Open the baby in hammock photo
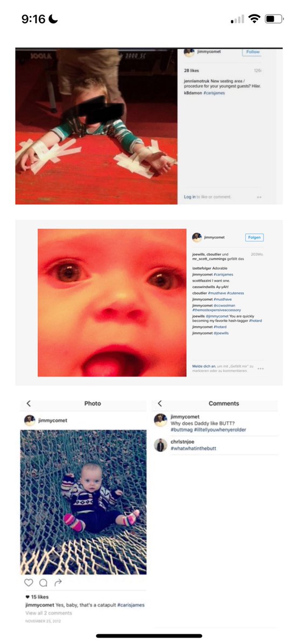 click(83, 502)
